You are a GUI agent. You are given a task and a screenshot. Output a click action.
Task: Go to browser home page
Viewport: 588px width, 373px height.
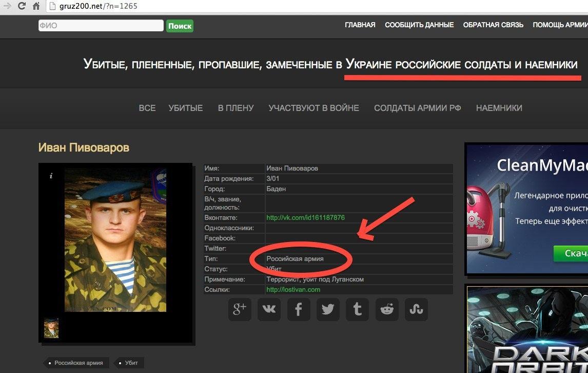point(36,6)
